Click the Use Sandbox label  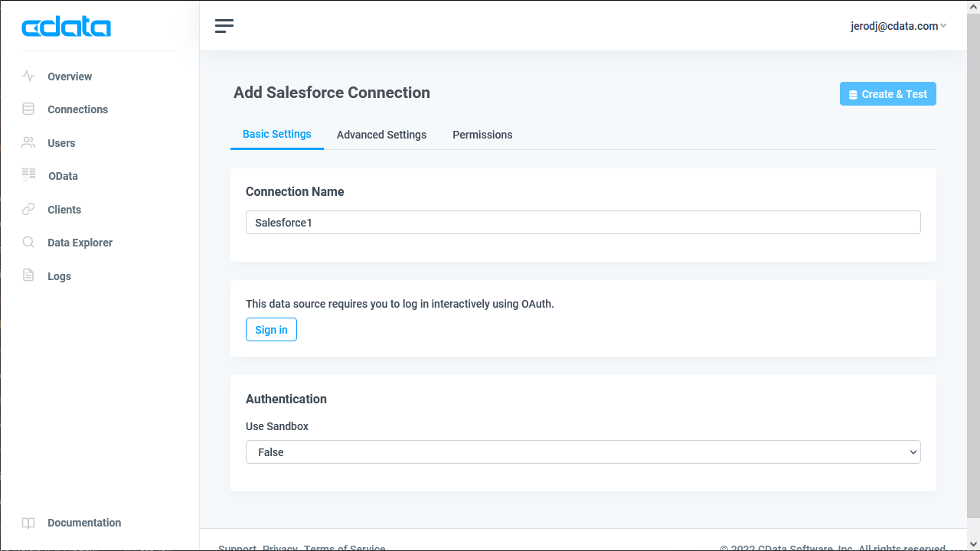pos(277,426)
